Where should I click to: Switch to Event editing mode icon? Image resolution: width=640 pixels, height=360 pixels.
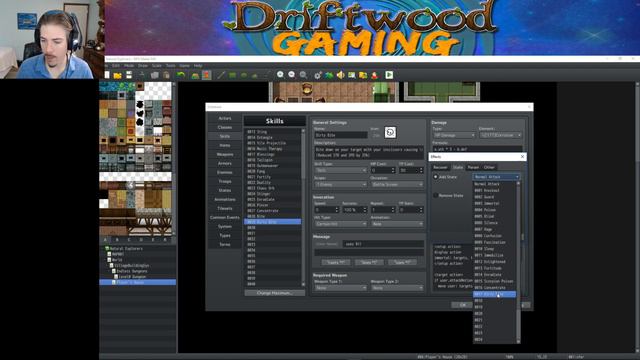207,75
